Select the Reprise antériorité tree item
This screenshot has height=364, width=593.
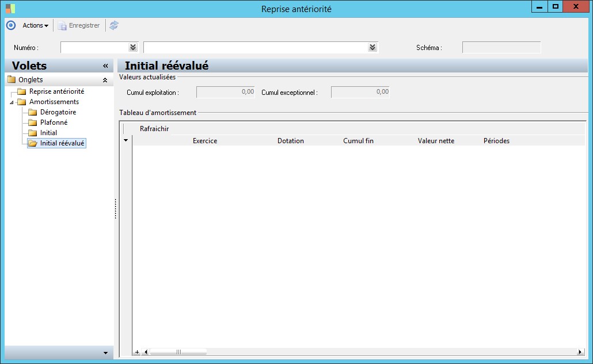tap(57, 91)
